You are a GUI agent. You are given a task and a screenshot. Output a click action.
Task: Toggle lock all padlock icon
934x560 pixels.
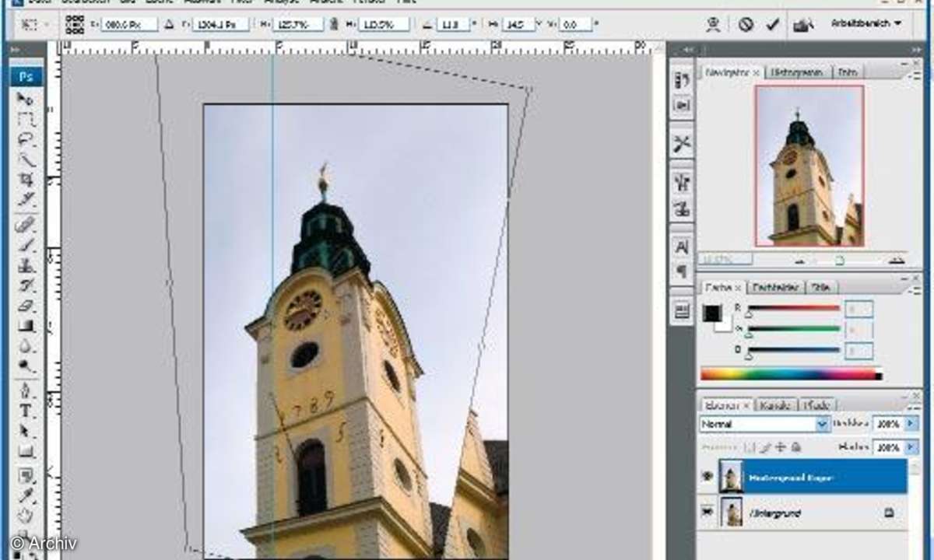point(795,448)
